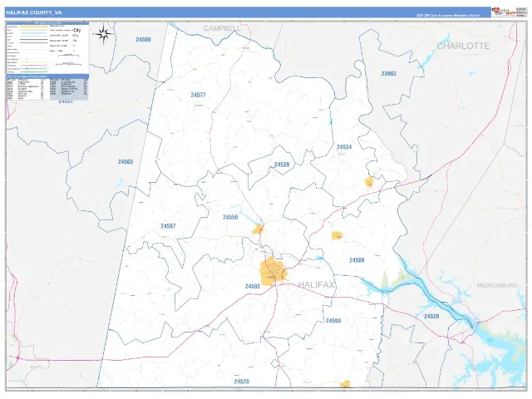Viewport: 532px width, 399px height.
Task: Select ZIP code label 24529
Action: click(x=431, y=316)
